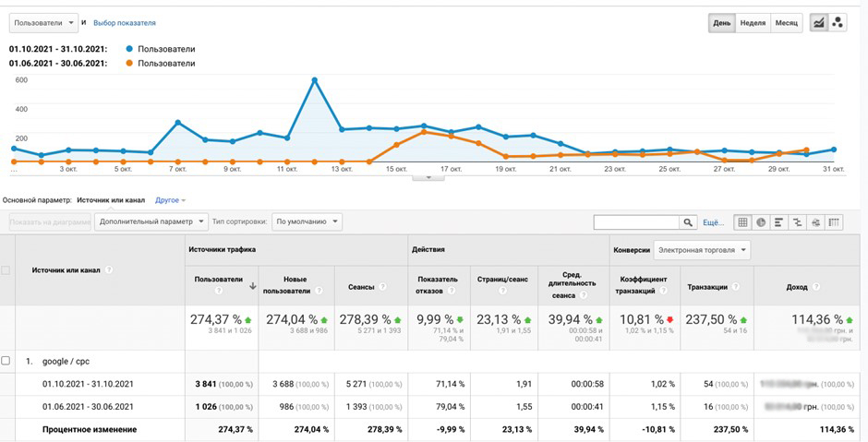Screen dimensions: 868x442
Task: Select the data table view icon
Action: pyautogui.click(x=743, y=222)
